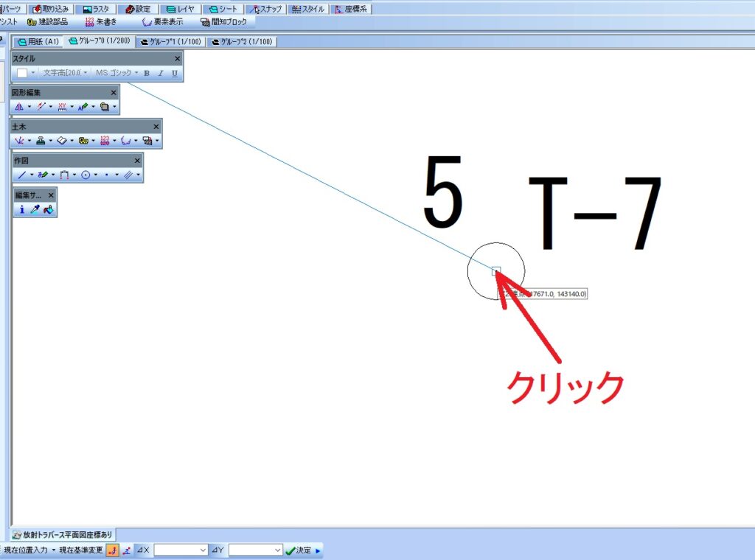Toggle Italic text formatting
The image size is (755, 560).
[x=161, y=73]
